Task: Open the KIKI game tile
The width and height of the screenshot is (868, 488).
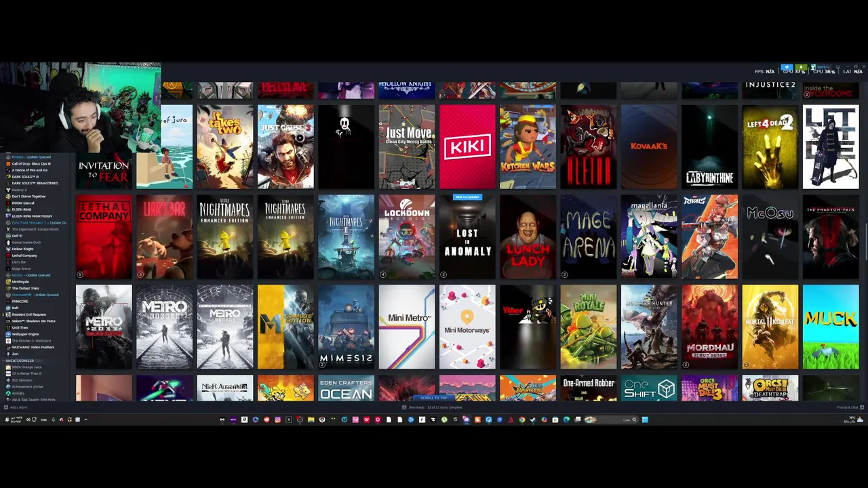Action: click(467, 146)
